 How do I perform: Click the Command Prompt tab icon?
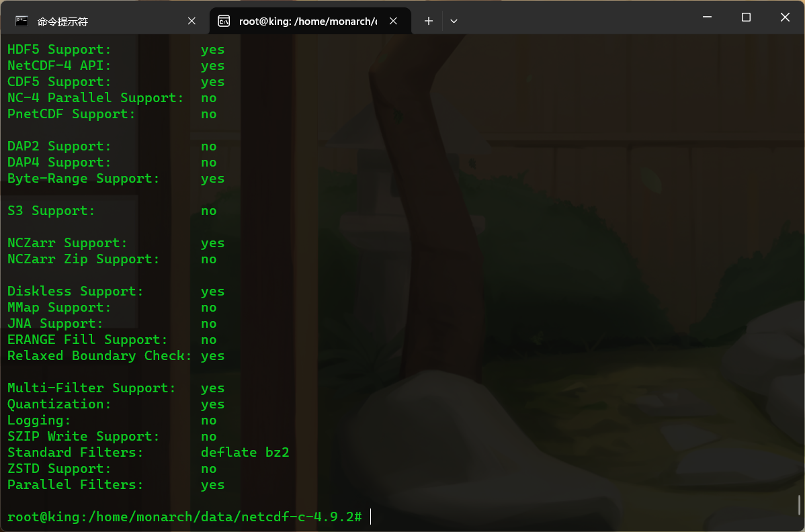tap(22, 21)
